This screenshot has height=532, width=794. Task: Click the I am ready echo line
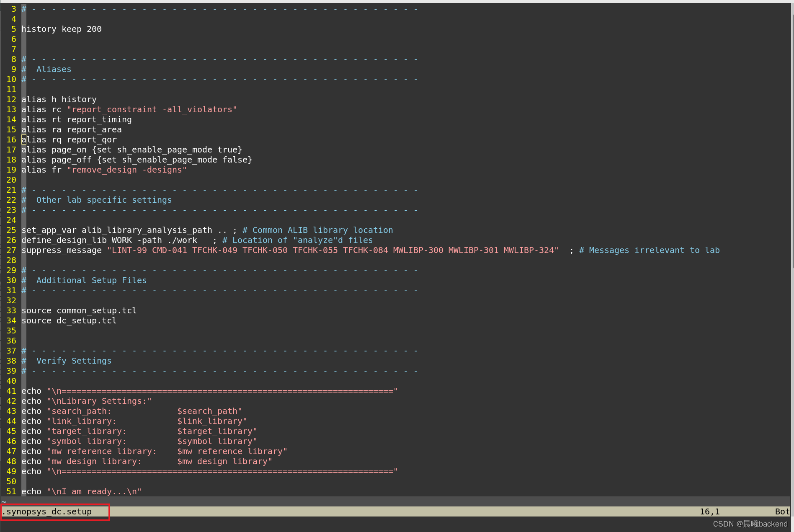pos(81,491)
